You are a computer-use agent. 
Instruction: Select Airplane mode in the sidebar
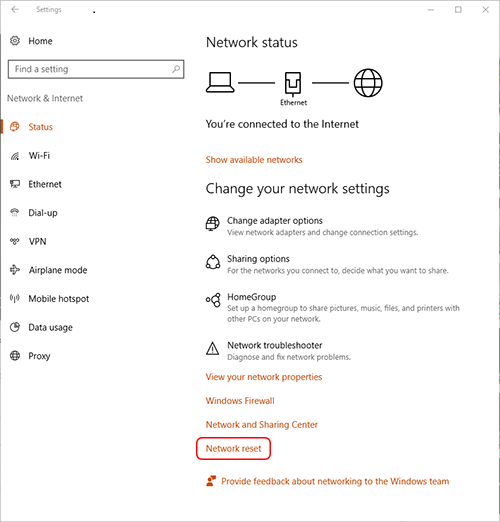[58, 270]
